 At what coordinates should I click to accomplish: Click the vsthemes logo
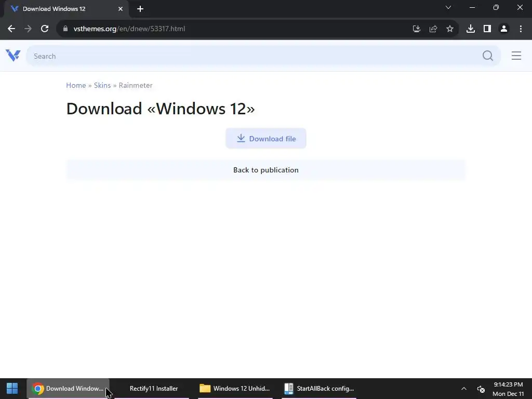pyautogui.click(x=13, y=56)
